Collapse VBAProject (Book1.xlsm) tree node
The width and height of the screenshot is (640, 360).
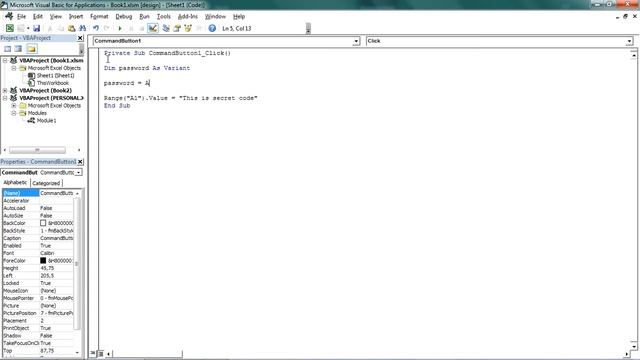5,60
